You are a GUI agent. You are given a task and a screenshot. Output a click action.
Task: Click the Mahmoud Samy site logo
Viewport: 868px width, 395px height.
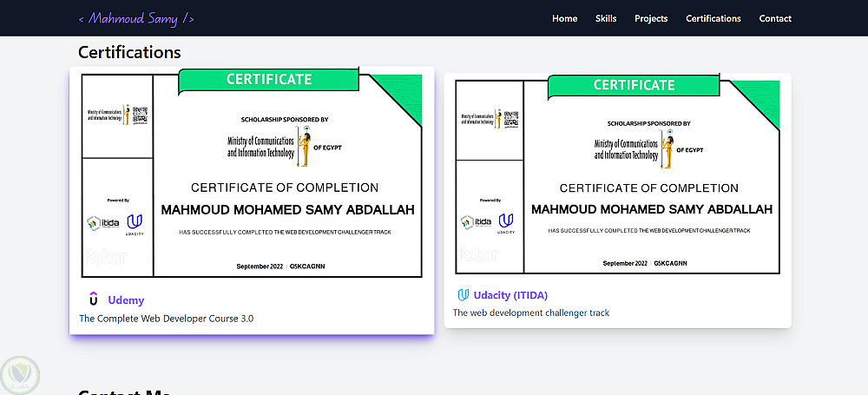tap(136, 18)
